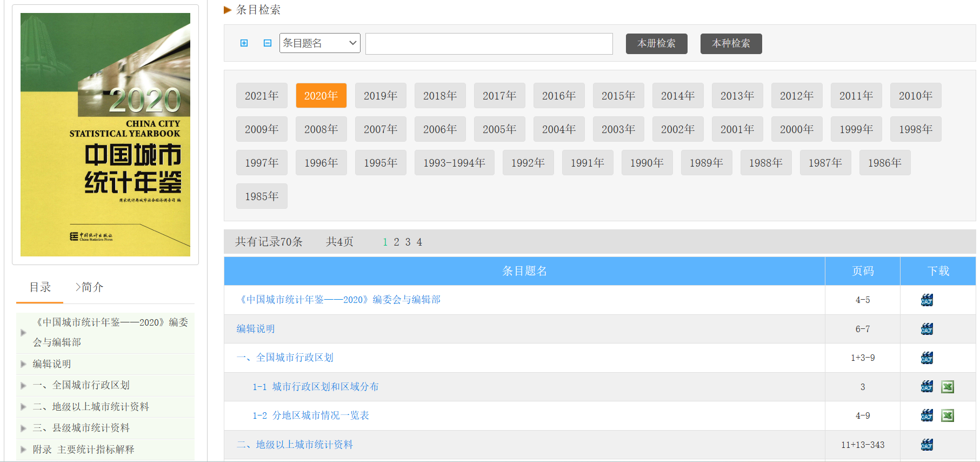Select the 2009年 yearbook
This screenshot has height=462, width=980.
coord(262,129)
